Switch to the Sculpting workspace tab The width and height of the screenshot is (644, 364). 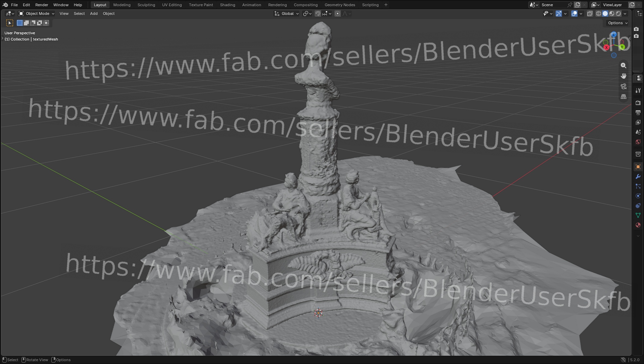point(146,5)
